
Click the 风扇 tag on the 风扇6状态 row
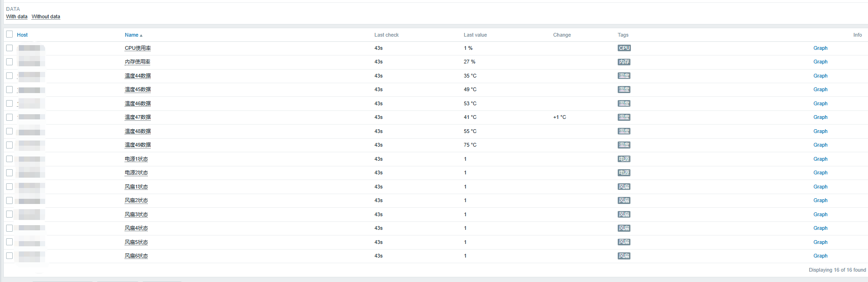(624, 256)
